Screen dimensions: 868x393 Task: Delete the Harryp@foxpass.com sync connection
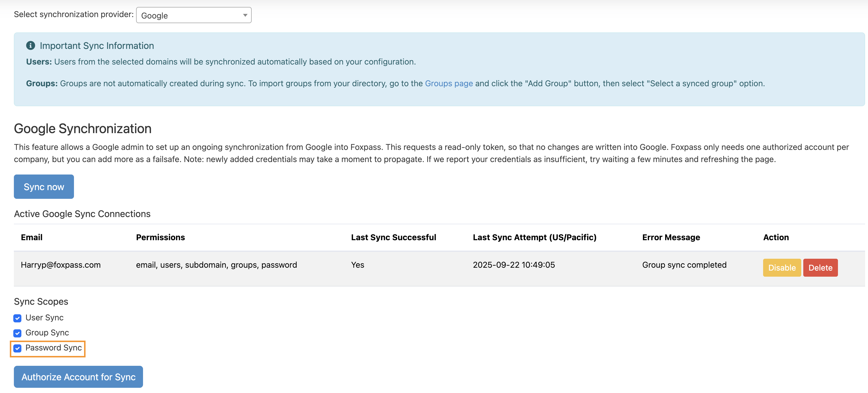(820, 267)
